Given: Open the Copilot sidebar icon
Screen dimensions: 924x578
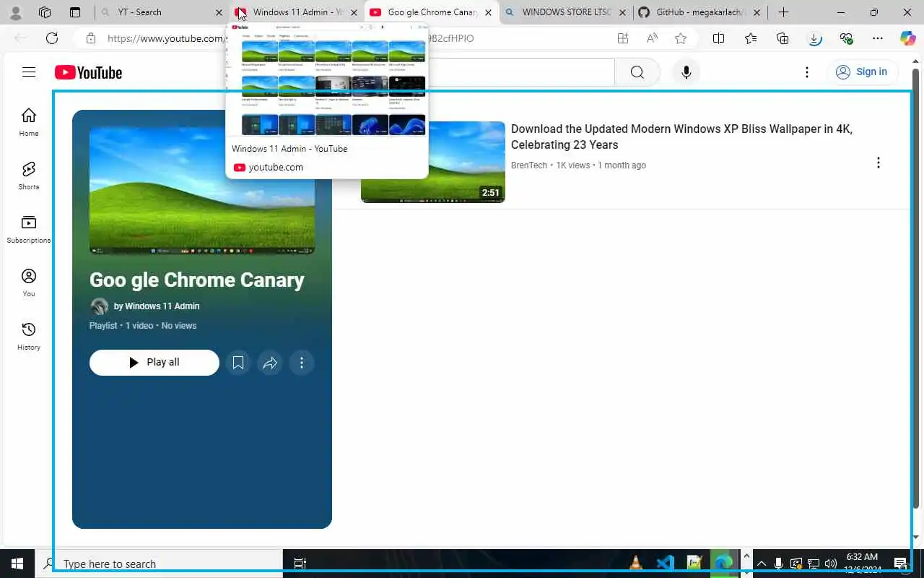Looking at the screenshot, I should click(908, 38).
